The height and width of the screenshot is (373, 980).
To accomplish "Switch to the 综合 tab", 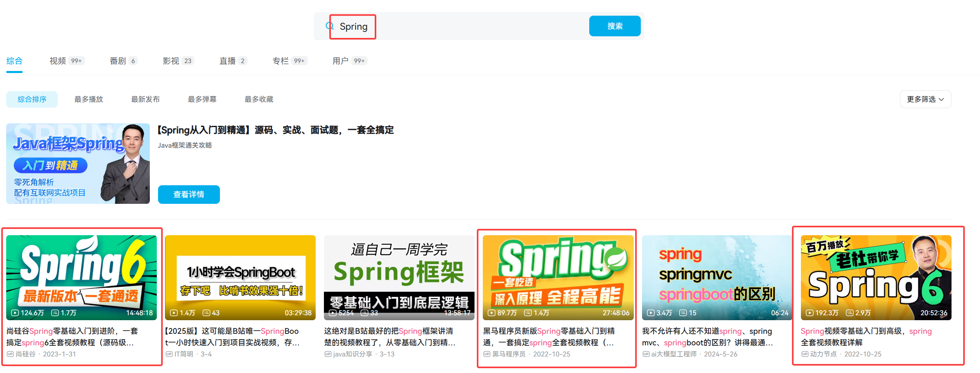I will pyautogui.click(x=14, y=61).
